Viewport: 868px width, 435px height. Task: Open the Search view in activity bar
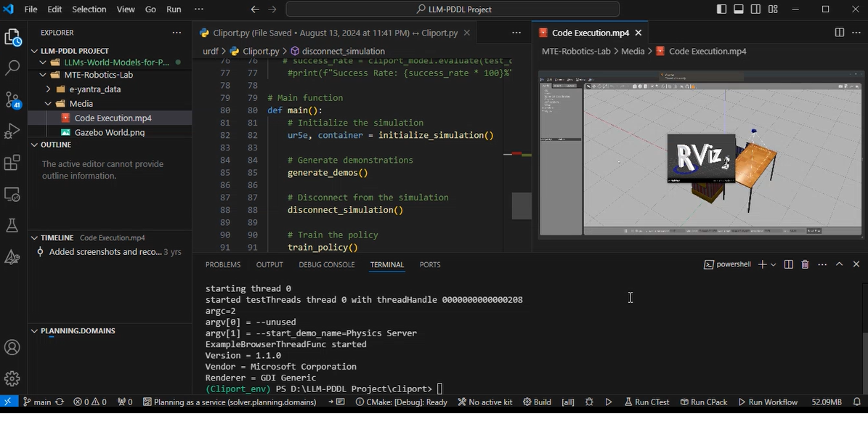(x=12, y=68)
